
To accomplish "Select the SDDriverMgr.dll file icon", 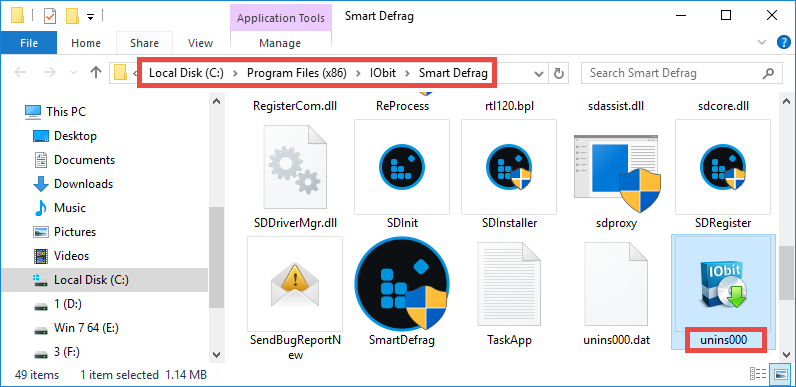I will click(x=295, y=168).
